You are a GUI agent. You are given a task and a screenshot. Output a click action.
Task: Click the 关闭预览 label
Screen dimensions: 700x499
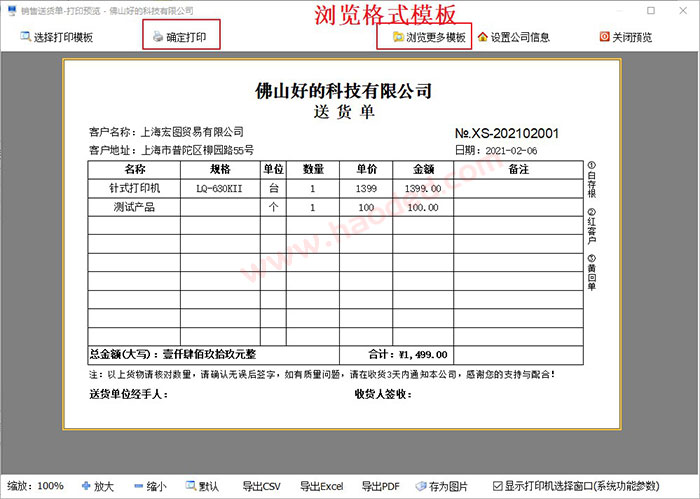(x=632, y=37)
